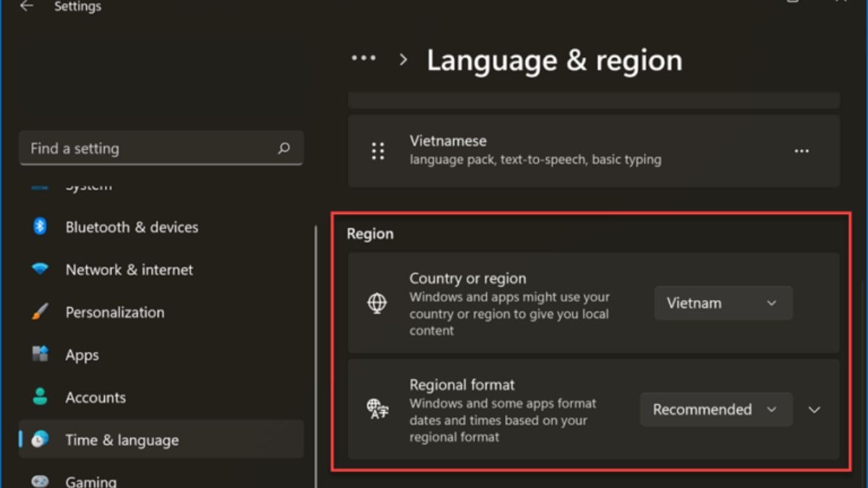Click the Country or region label
Screen dimensions: 868x488
(x=468, y=278)
